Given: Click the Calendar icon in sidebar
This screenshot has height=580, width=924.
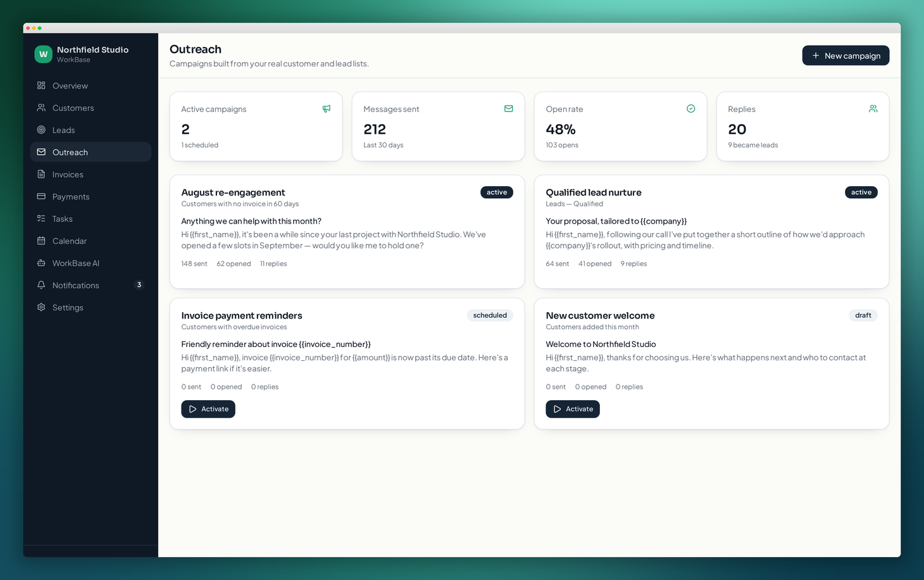Looking at the screenshot, I should pyautogui.click(x=41, y=241).
